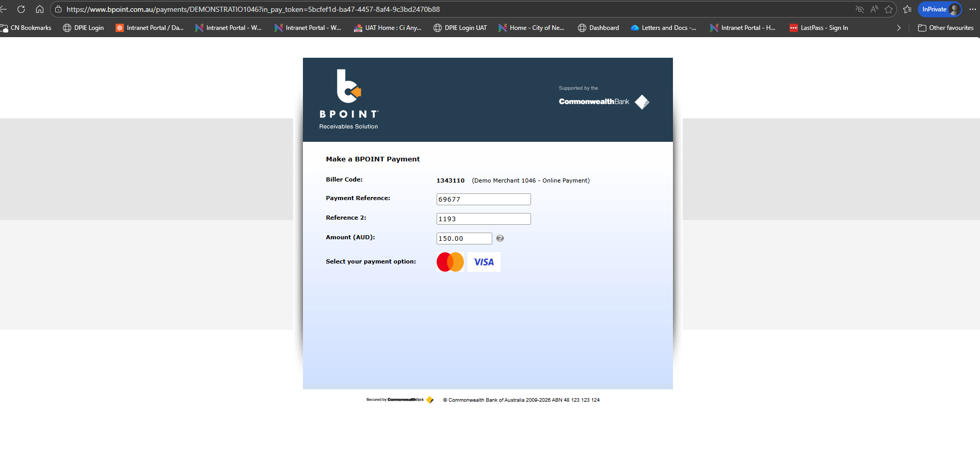Open DPIE Login bookmark
980x461 pixels.
[x=84, y=28]
